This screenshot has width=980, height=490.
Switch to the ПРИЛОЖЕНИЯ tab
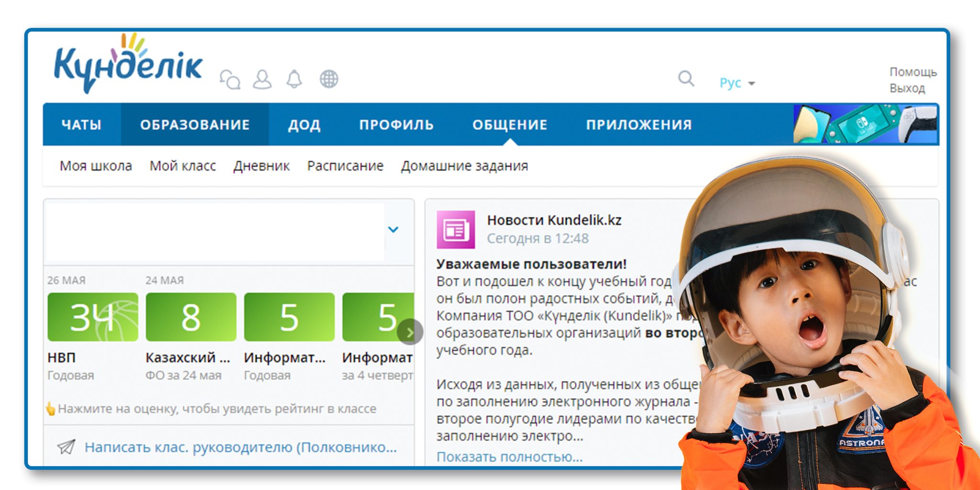pos(639,125)
